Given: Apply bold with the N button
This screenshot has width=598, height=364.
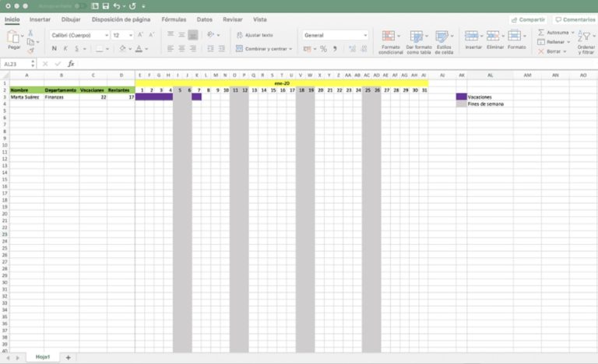Looking at the screenshot, I should click(x=55, y=48).
